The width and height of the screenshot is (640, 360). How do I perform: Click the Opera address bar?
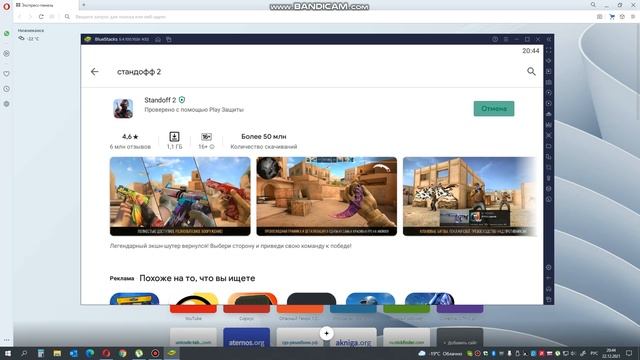[x=327, y=17]
